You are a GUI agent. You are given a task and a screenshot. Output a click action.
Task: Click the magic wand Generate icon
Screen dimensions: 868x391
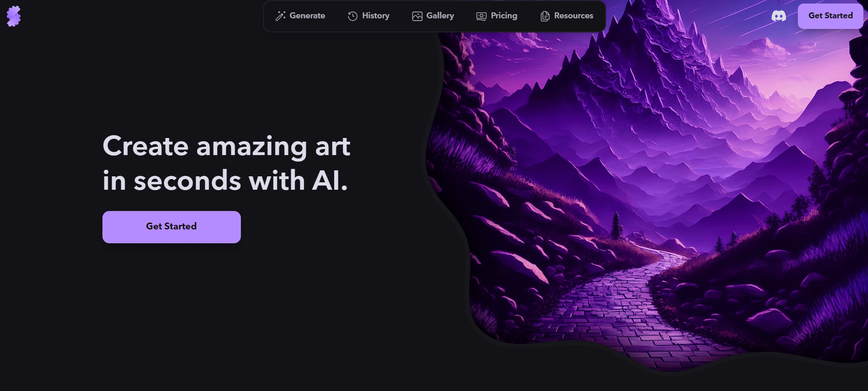point(280,16)
